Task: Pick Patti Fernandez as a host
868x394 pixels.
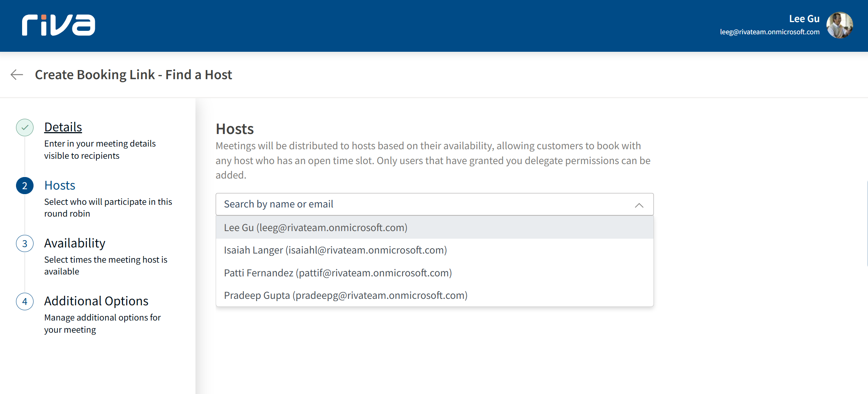Action: pyautogui.click(x=338, y=273)
